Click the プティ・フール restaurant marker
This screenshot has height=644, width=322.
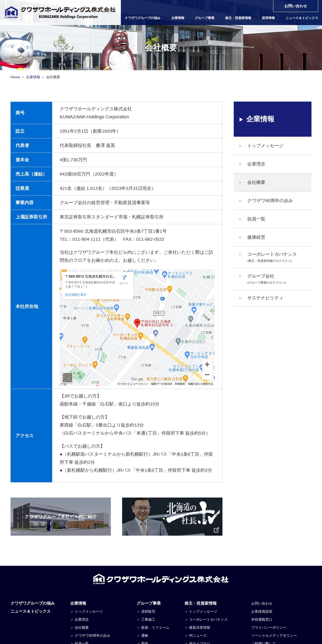(85, 340)
